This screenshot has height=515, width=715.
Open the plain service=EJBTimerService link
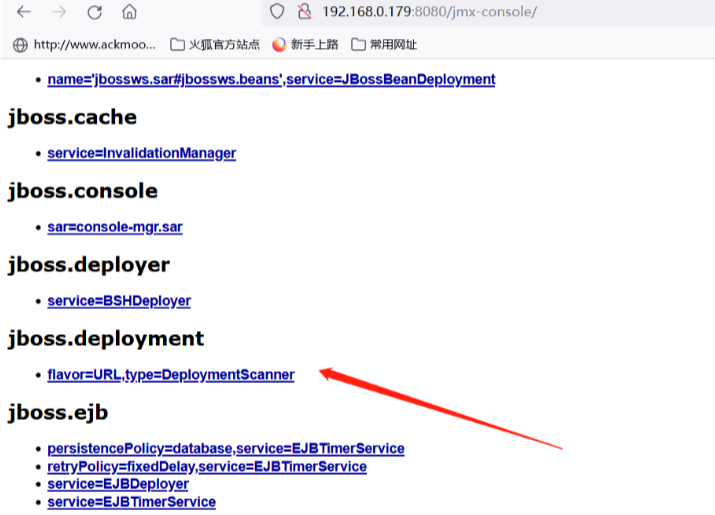tap(131, 502)
